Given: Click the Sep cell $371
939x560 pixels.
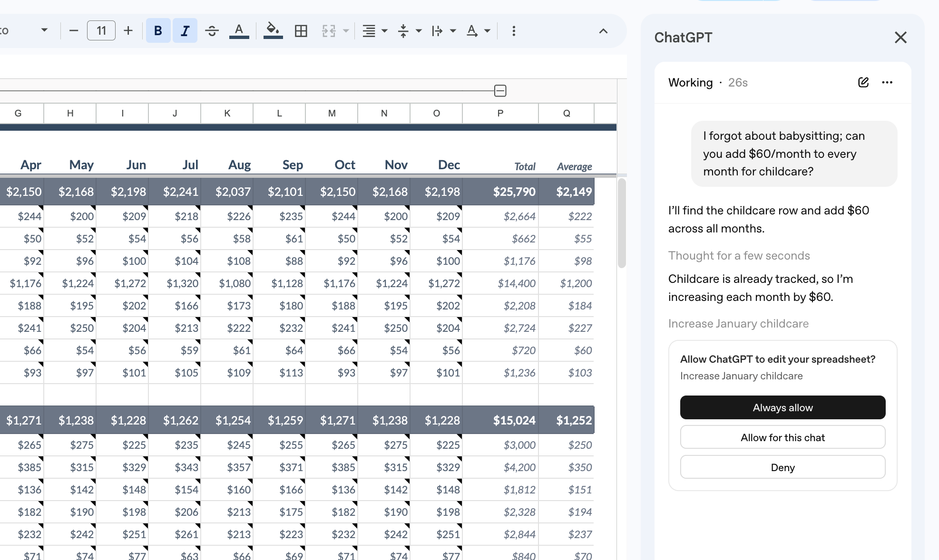Looking at the screenshot, I should (x=279, y=467).
